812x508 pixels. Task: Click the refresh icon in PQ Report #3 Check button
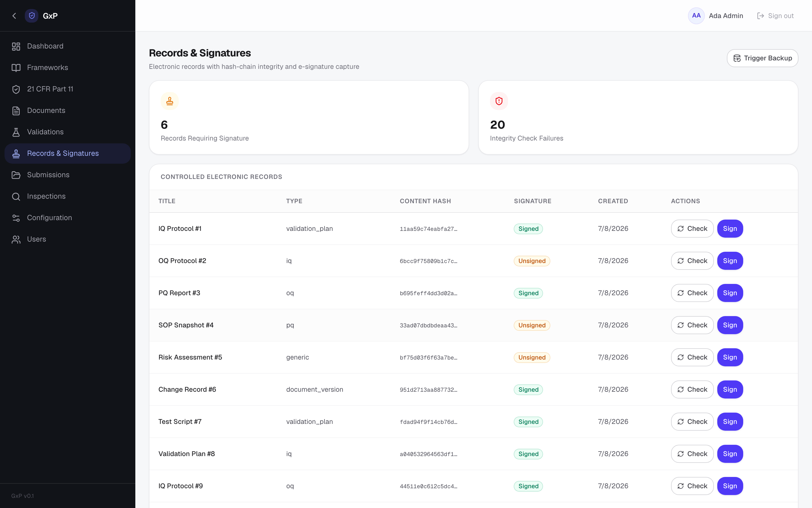(x=680, y=293)
